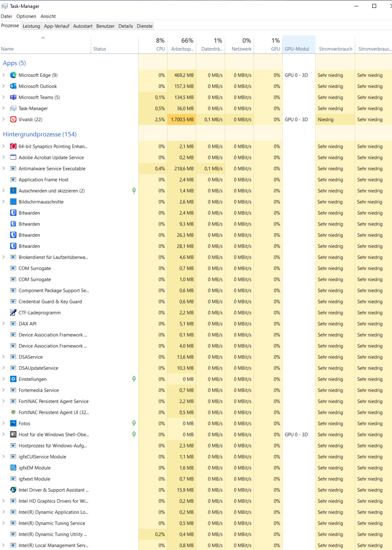Viewport: 392px width, 550px height.
Task: Select the Hintergrundprozesse (154) heading
Action: [40, 135]
